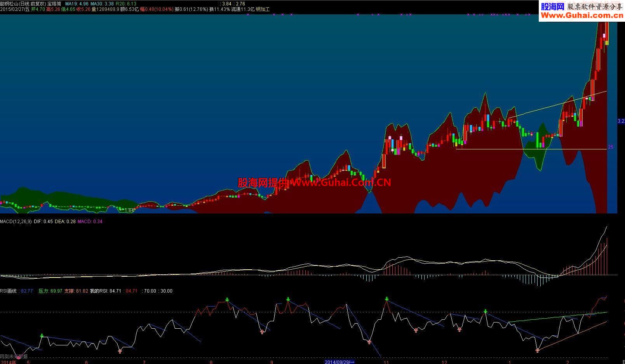Click the MACD(12,26,9) indicator label
The height and width of the screenshot is (364, 625).
pyautogui.click(x=16, y=222)
